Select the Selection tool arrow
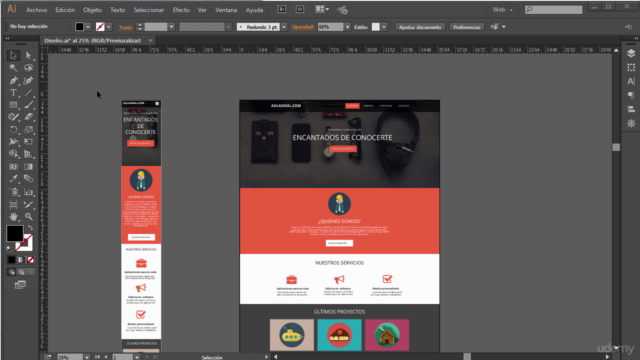 (x=13, y=56)
